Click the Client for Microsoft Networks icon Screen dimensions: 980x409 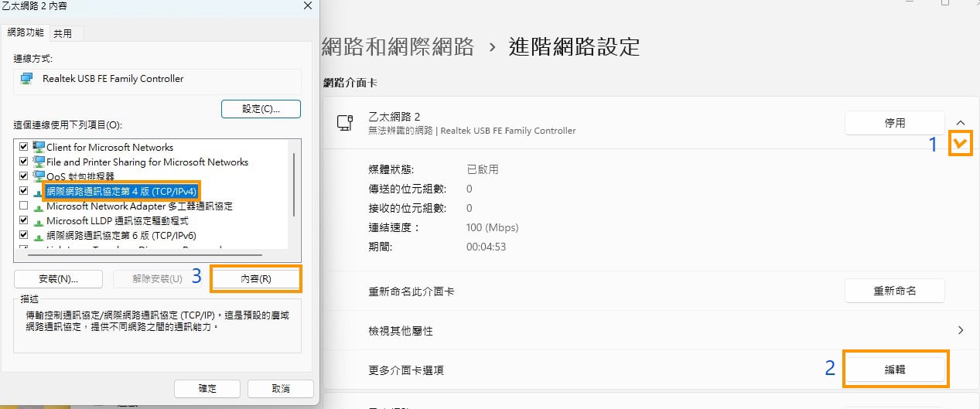tap(38, 147)
